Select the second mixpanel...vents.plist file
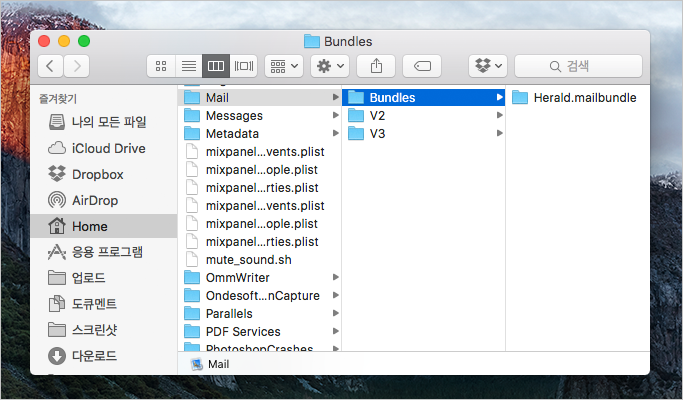 (x=260, y=206)
